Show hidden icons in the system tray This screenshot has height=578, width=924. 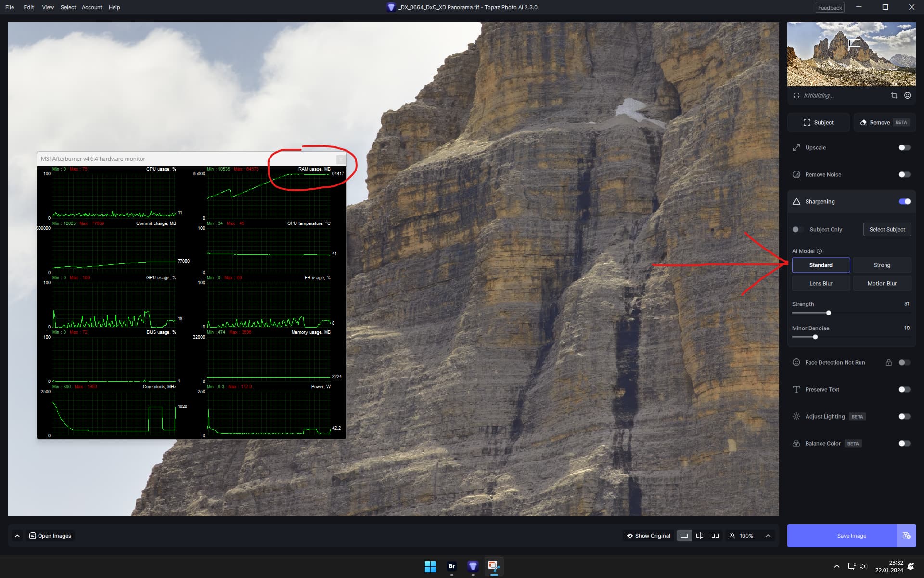(836, 566)
